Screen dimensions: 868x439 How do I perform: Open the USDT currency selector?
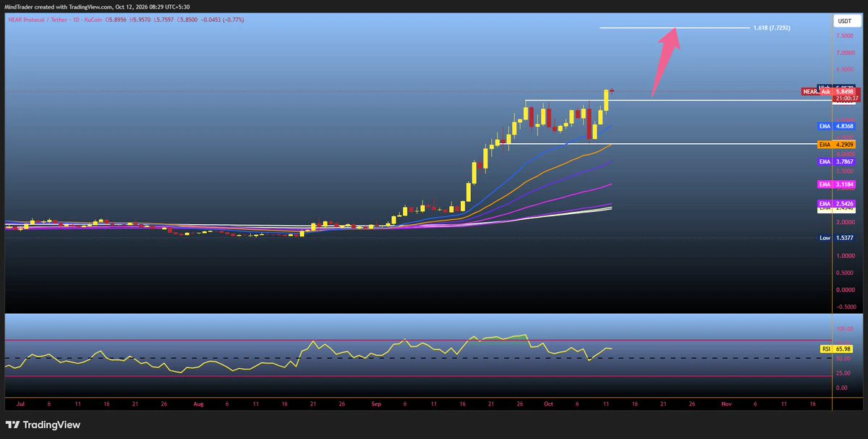click(843, 22)
